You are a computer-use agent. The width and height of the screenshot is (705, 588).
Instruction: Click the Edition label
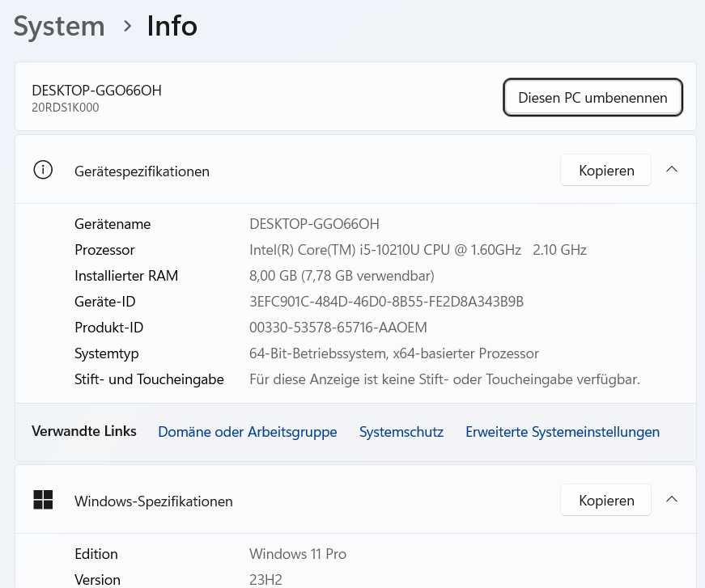pyautogui.click(x=96, y=554)
